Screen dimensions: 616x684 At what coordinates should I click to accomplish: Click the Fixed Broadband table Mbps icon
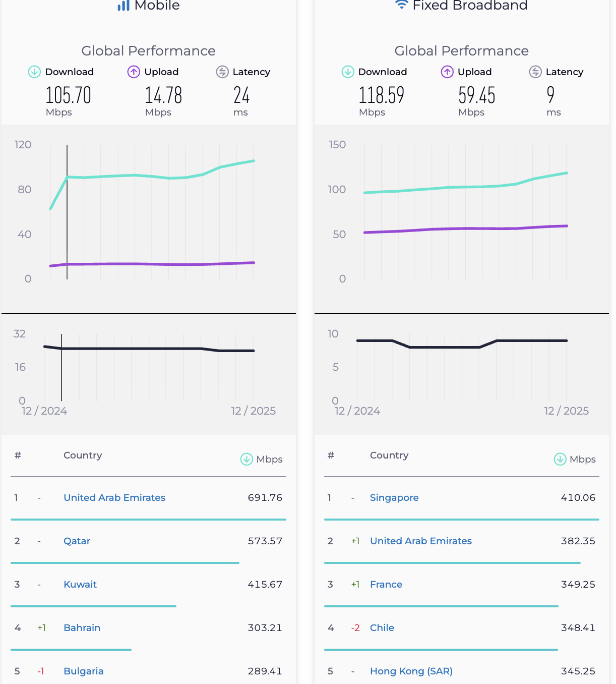560,459
